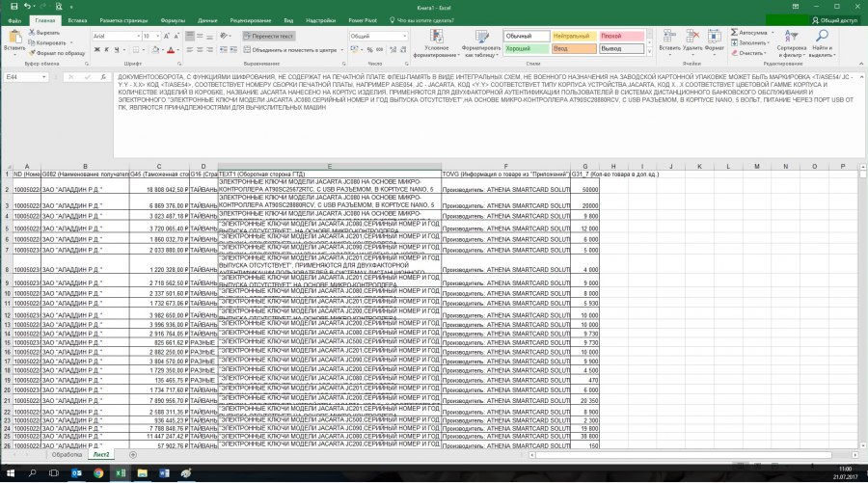Open Найти и выделить magnifier
The image size is (868, 483).
tap(822, 43)
